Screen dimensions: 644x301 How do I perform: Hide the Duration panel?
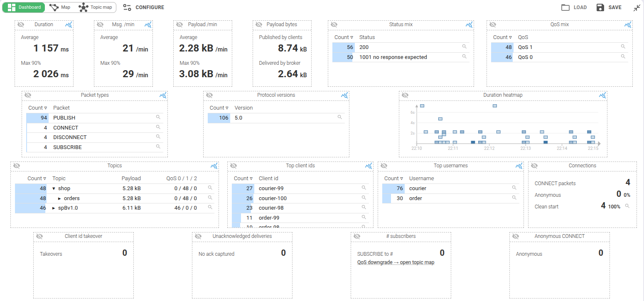[x=21, y=25]
